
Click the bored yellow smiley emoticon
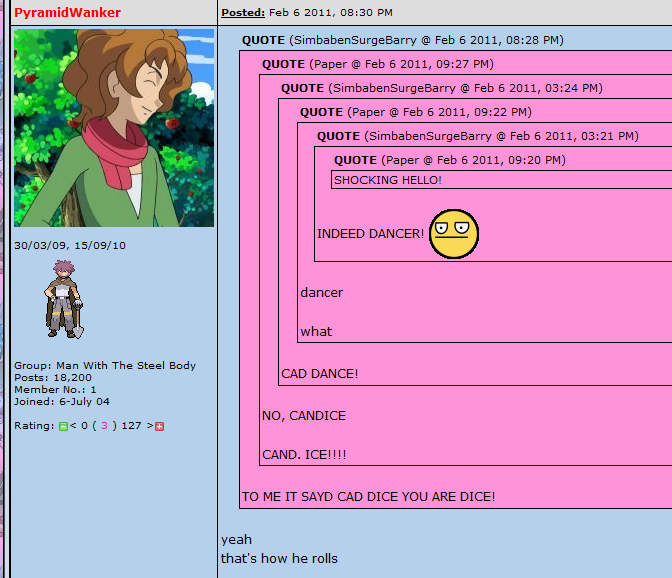(x=454, y=234)
